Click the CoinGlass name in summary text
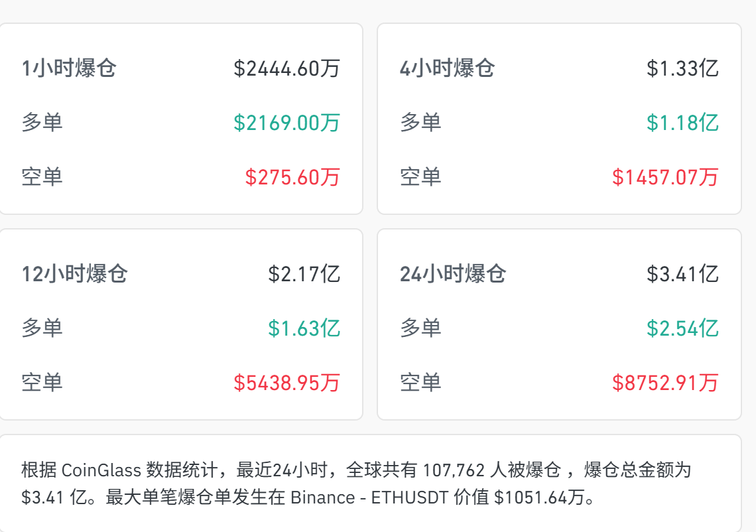756x532 pixels. 101,469
